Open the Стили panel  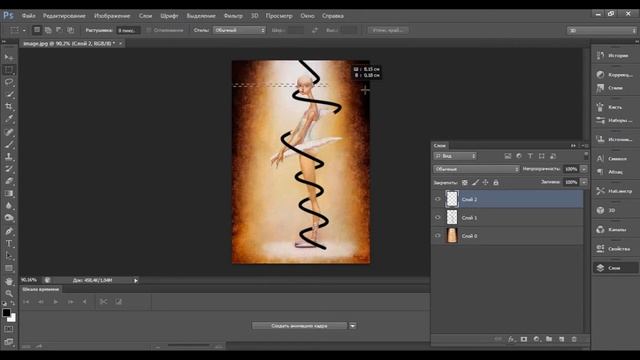(615, 88)
